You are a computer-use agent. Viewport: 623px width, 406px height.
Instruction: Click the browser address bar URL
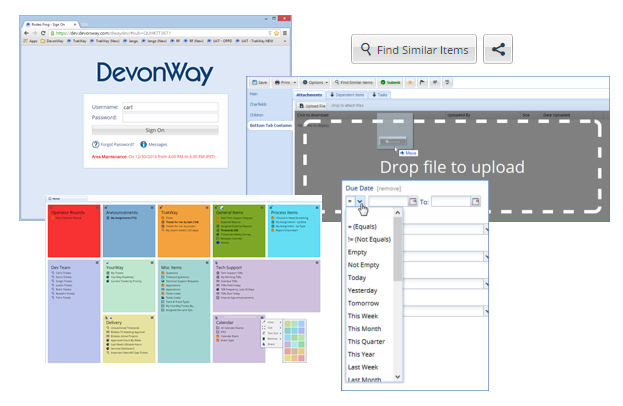point(113,33)
